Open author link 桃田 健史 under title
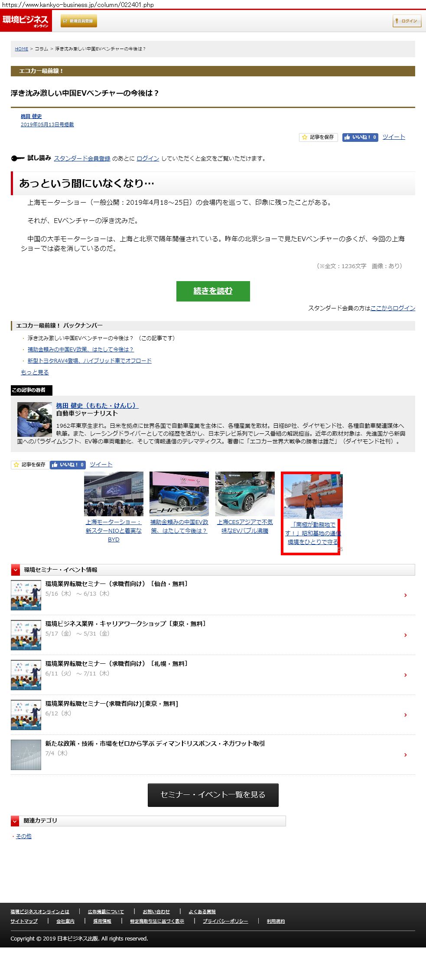 point(31,116)
